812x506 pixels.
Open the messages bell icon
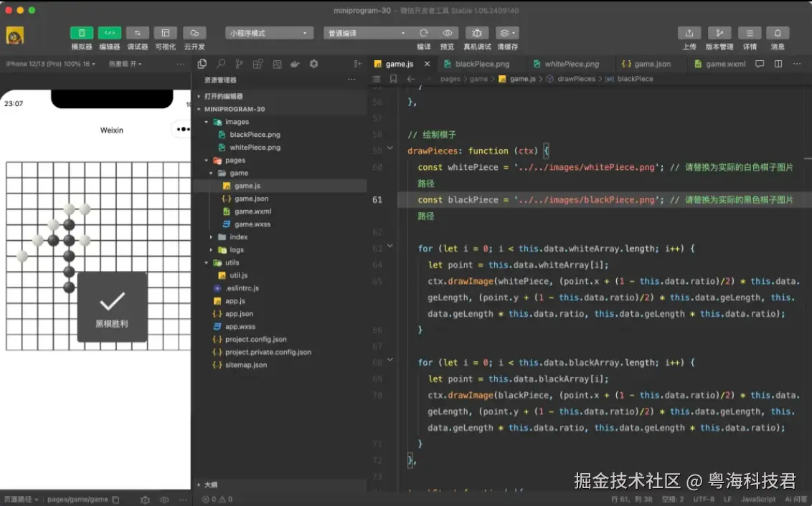click(778, 33)
